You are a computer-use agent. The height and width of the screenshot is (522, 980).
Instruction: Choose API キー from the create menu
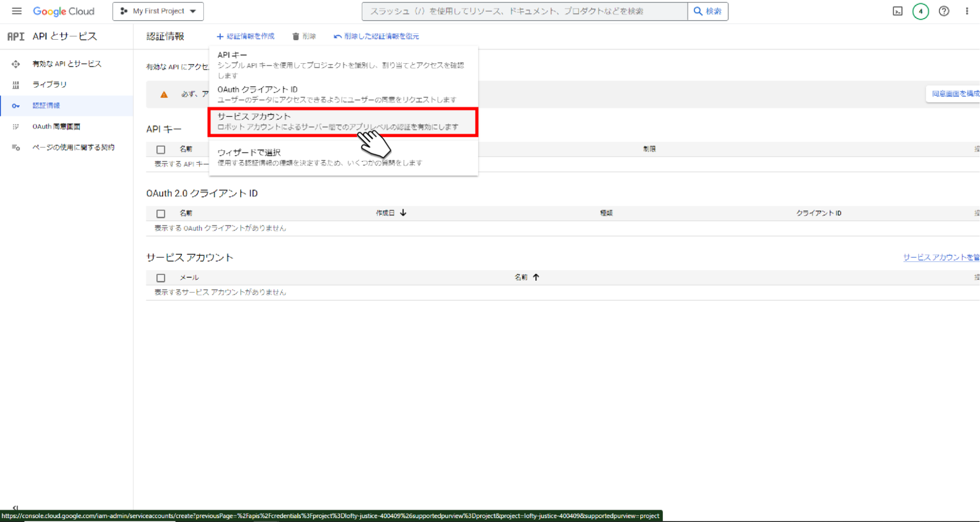[343, 65]
